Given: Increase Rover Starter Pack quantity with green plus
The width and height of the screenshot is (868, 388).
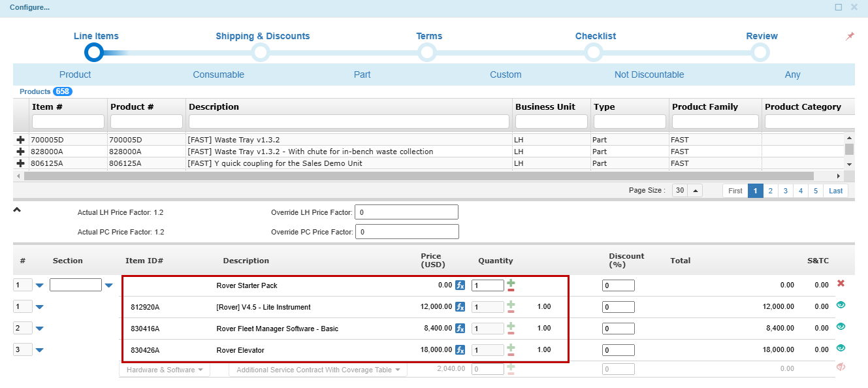Looking at the screenshot, I should [511, 282].
